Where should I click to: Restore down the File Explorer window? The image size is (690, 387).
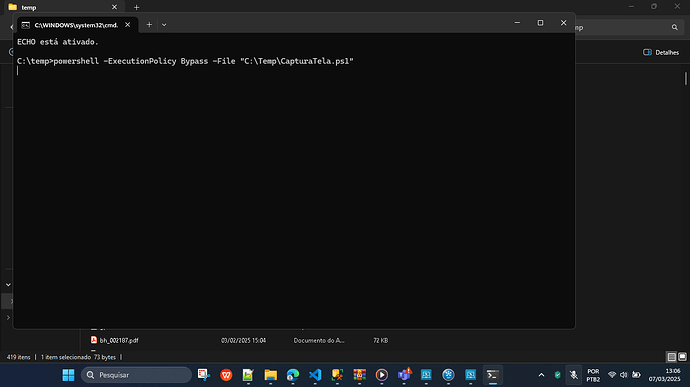point(654,7)
